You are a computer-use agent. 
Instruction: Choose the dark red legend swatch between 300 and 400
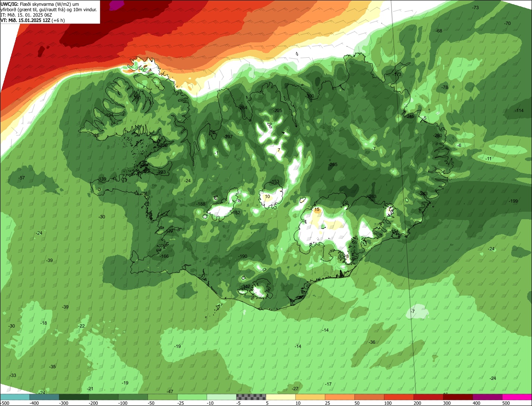coord(458,397)
